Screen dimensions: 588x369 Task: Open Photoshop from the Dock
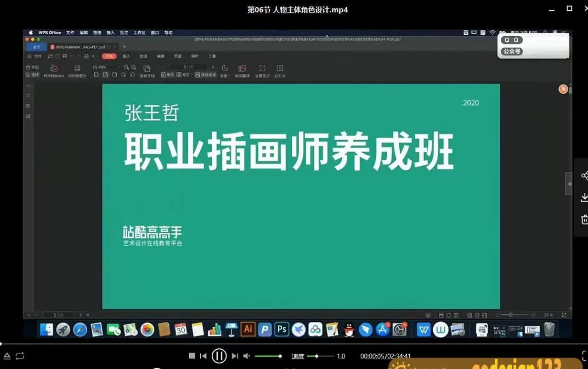(281, 329)
